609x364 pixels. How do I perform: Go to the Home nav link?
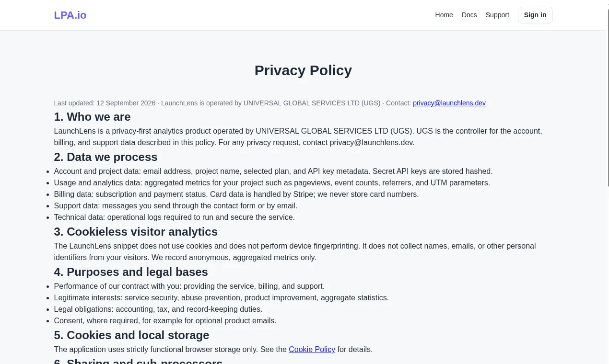point(444,15)
